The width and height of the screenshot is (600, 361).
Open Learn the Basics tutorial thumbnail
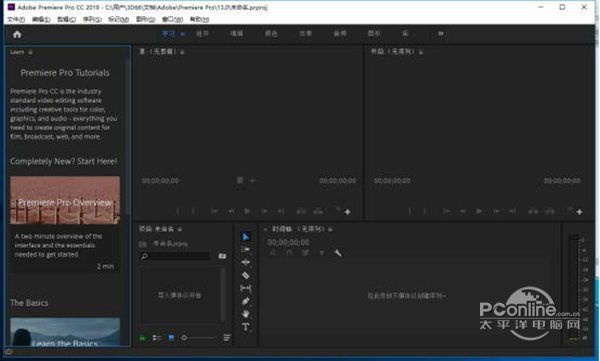[65, 332]
